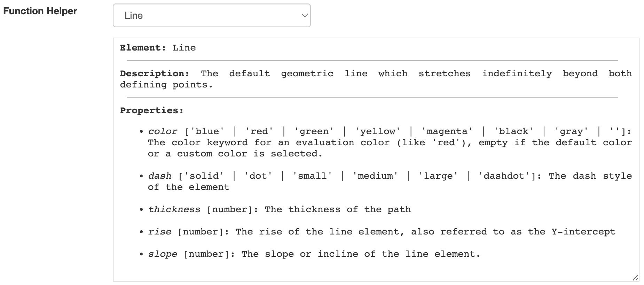Select the color property entry
The image size is (644, 285).
click(162, 131)
